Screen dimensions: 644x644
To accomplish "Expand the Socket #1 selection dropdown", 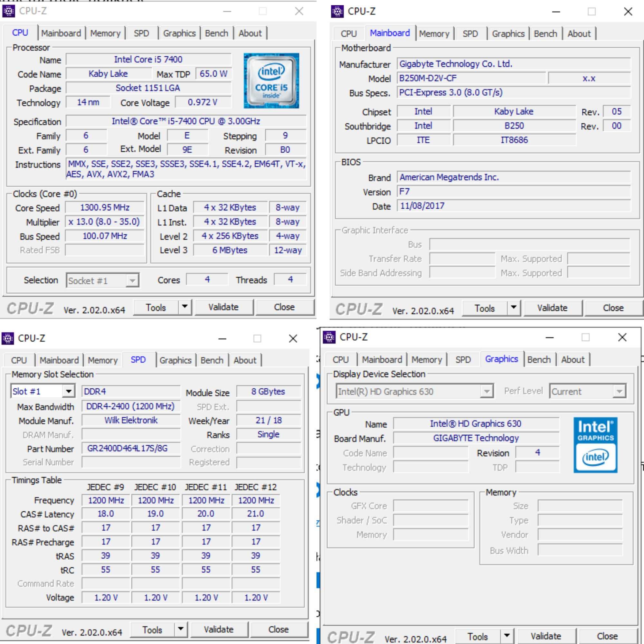I will [132, 281].
